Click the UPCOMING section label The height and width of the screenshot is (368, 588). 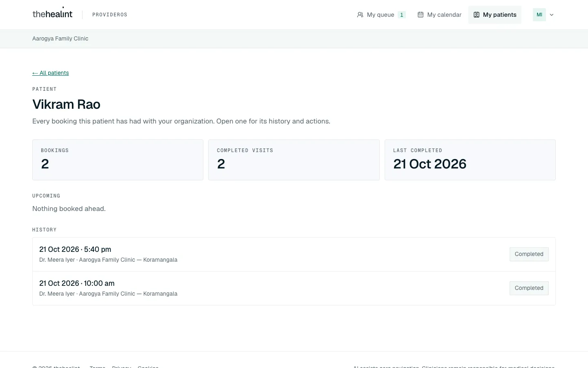[46, 196]
